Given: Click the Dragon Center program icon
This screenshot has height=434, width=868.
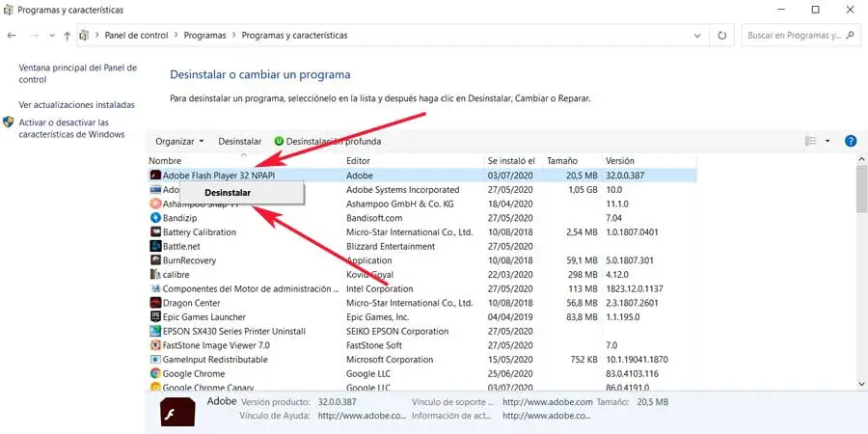Looking at the screenshot, I should (155, 303).
